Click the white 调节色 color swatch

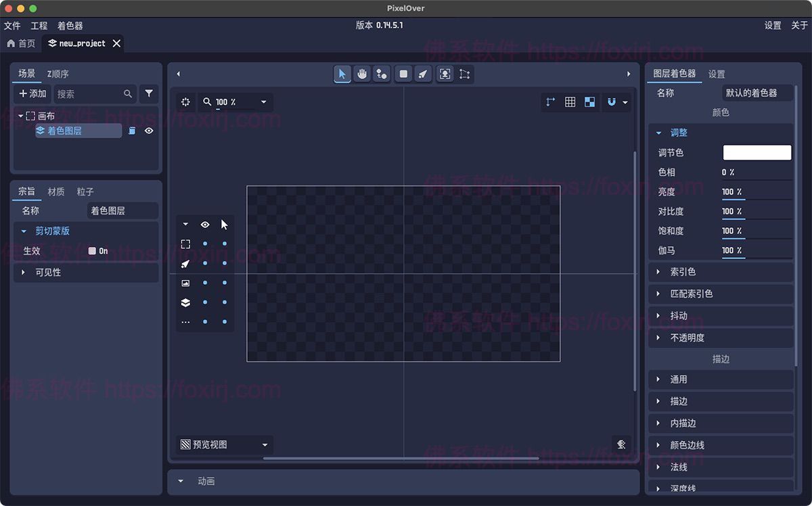[x=757, y=153]
